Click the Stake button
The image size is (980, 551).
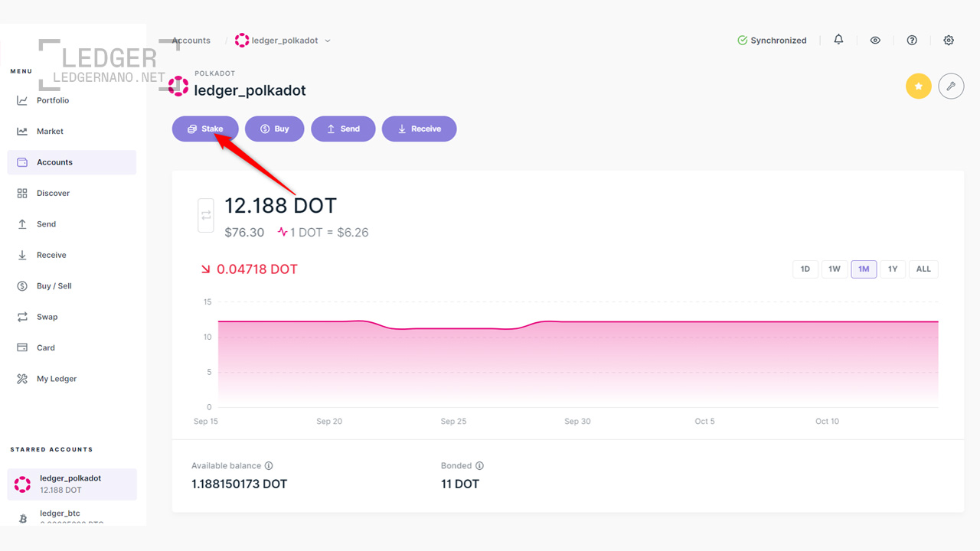point(205,129)
